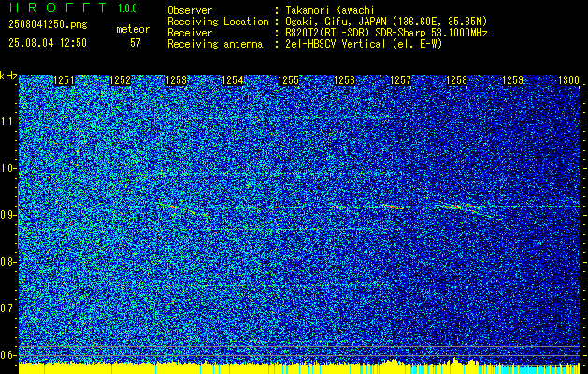Image resolution: width=588 pixels, height=374 pixels.
Task: Click time marker 1256
Action: pos(345,80)
